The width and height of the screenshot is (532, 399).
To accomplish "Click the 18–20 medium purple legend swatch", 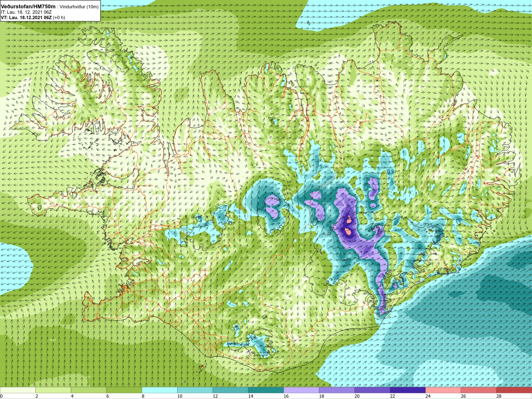I will pyautogui.click(x=337, y=390).
